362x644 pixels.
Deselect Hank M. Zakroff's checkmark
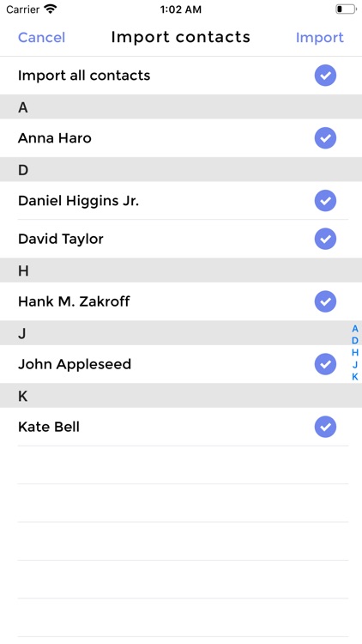[325, 301]
